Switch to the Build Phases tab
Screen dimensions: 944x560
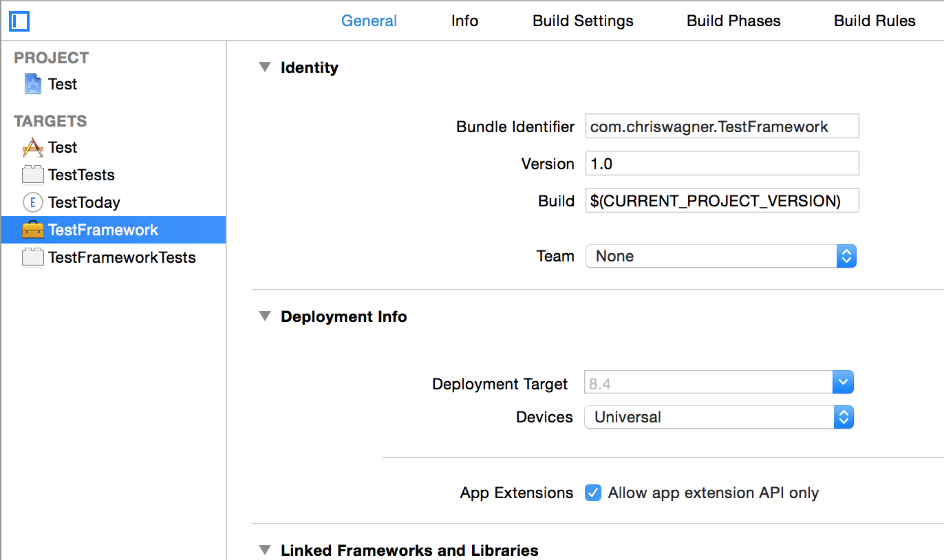pos(733,21)
